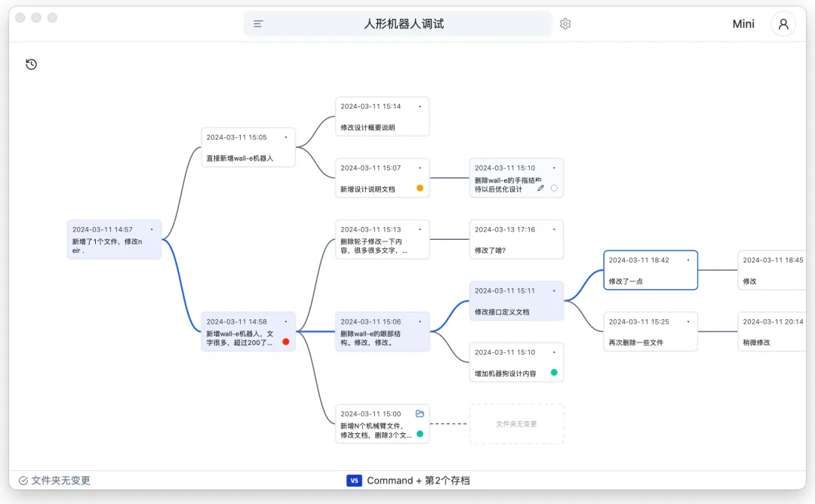
Task: Click empty circle marker on 15:10 手指结构 node
Action: pyautogui.click(x=554, y=188)
